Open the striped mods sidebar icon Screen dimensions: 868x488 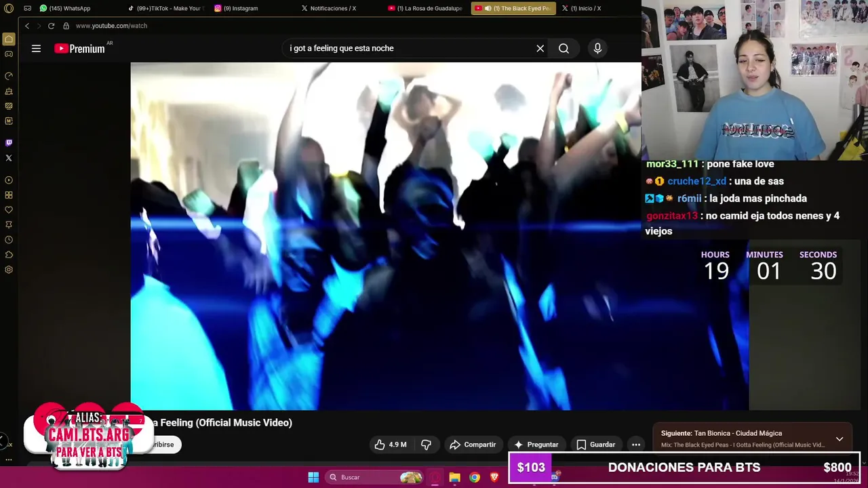(9, 106)
